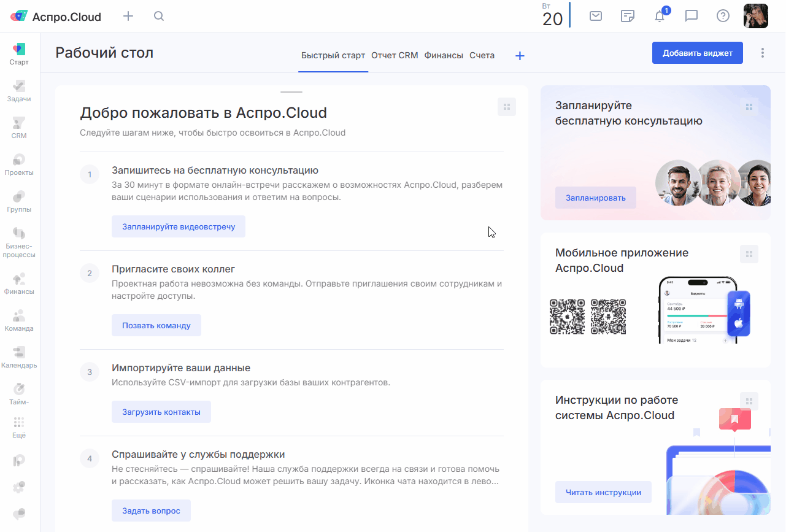Open the three-dot desktop options menu

click(763, 53)
